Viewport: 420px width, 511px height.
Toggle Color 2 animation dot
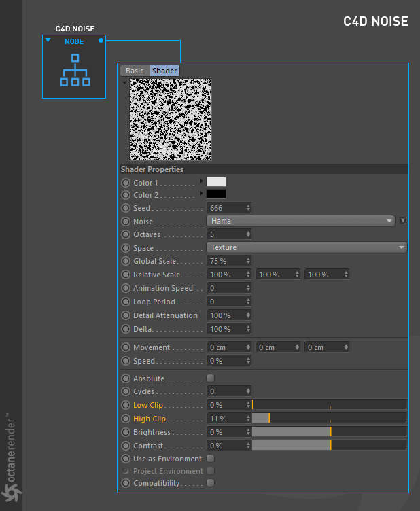[x=126, y=195]
